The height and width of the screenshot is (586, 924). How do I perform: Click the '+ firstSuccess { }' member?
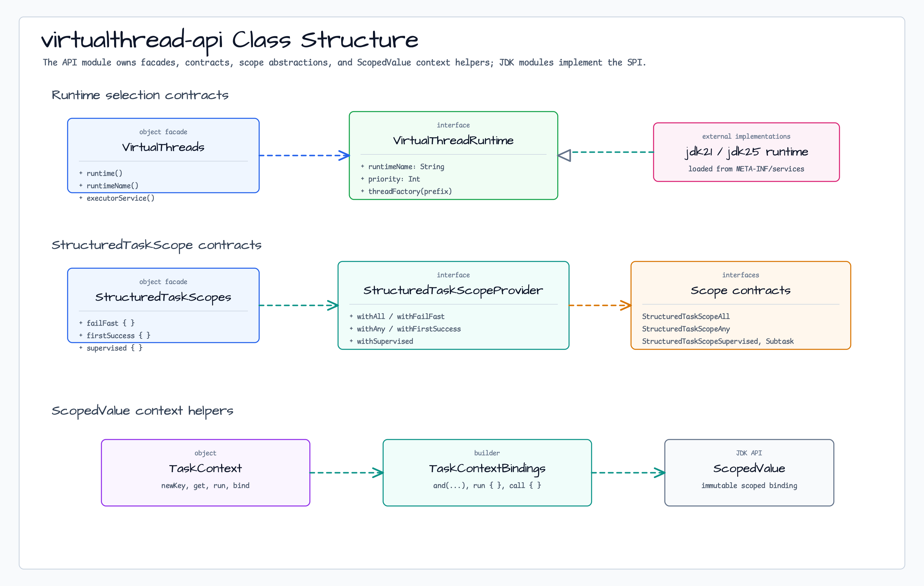click(x=115, y=336)
